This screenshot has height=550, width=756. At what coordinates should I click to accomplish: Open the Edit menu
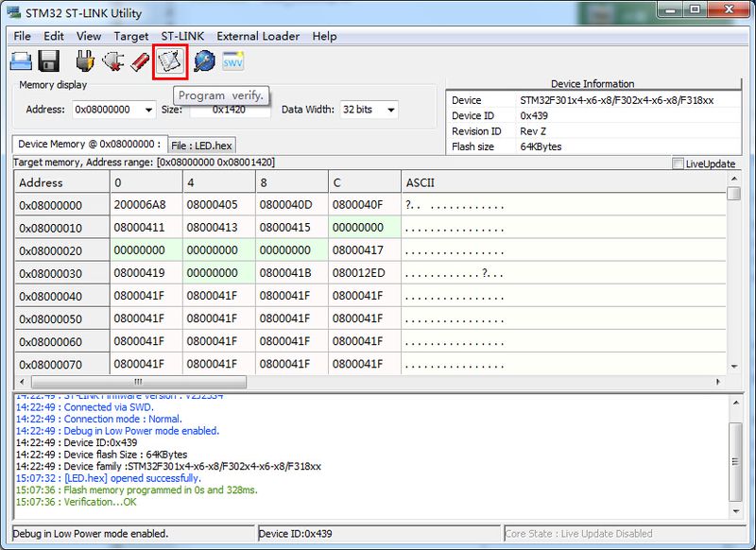pyautogui.click(x=54, y=36)
